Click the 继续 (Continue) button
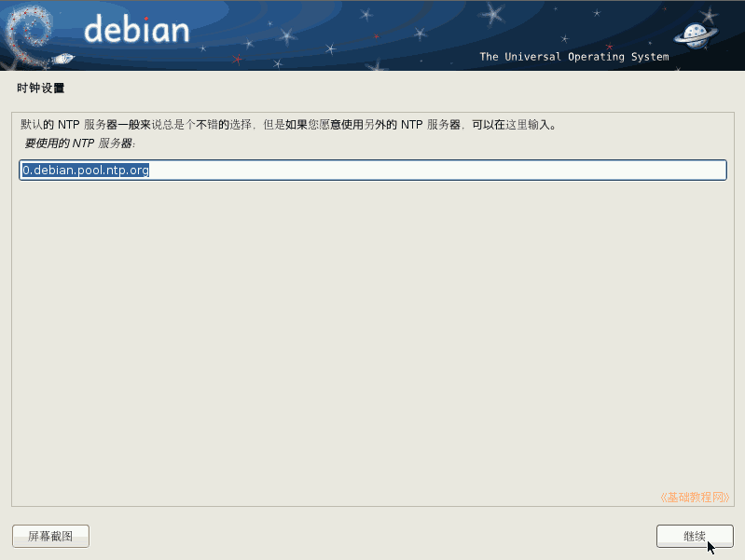Screen dimensions: 745x560 click(695, 537)
